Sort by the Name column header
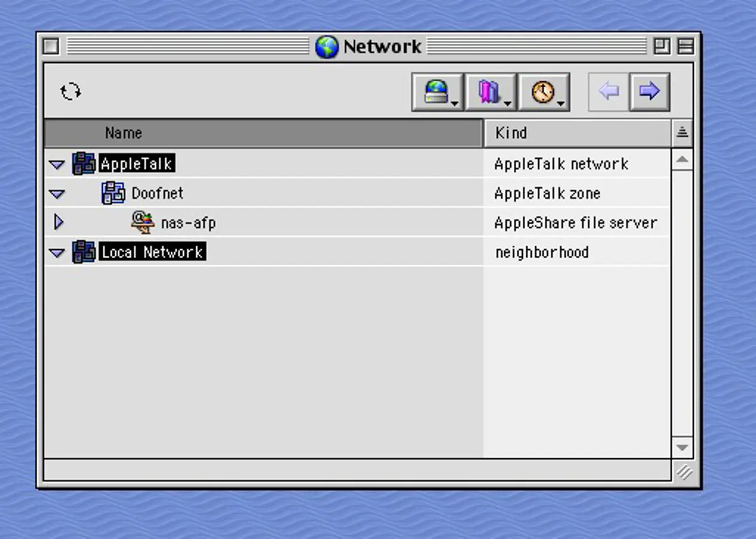This screenshot has width=756, height=539. 263,133
